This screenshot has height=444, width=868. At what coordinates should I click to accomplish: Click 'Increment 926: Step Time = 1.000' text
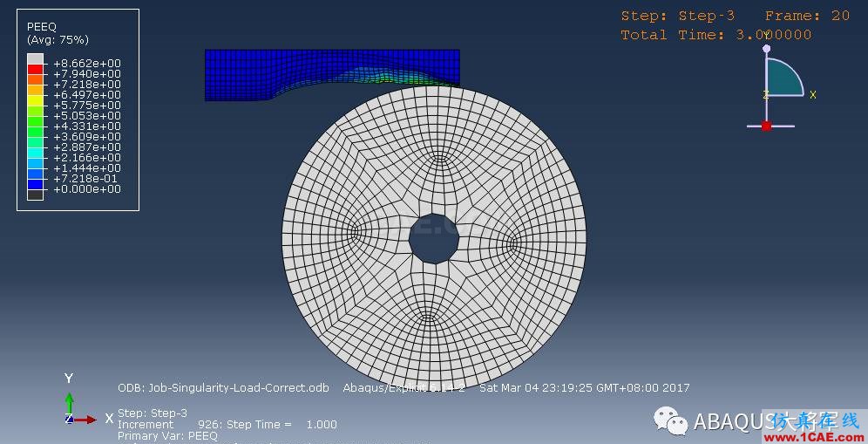pos(227,425)
